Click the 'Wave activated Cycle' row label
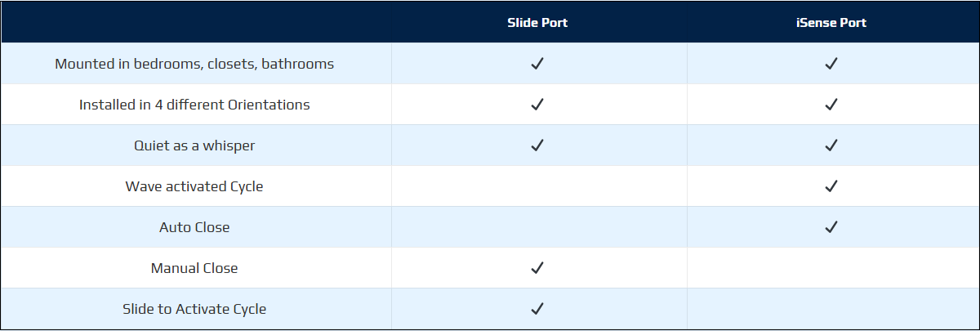 click(194, 186)
